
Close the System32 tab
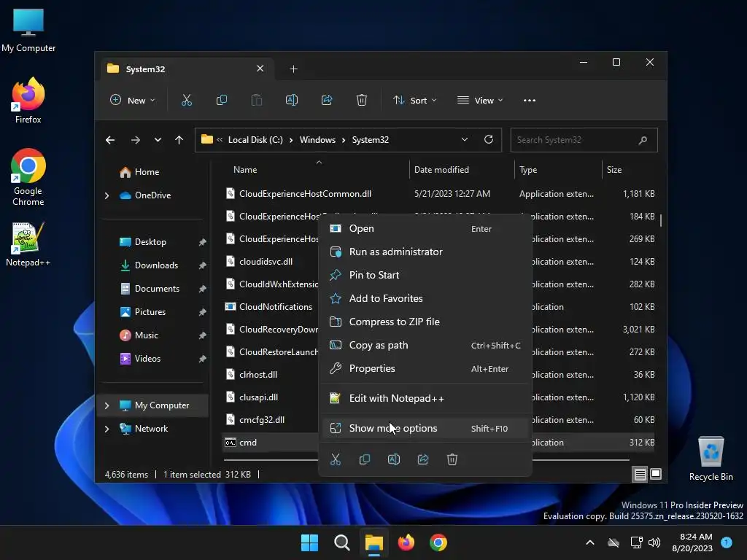tap(260, 69)
